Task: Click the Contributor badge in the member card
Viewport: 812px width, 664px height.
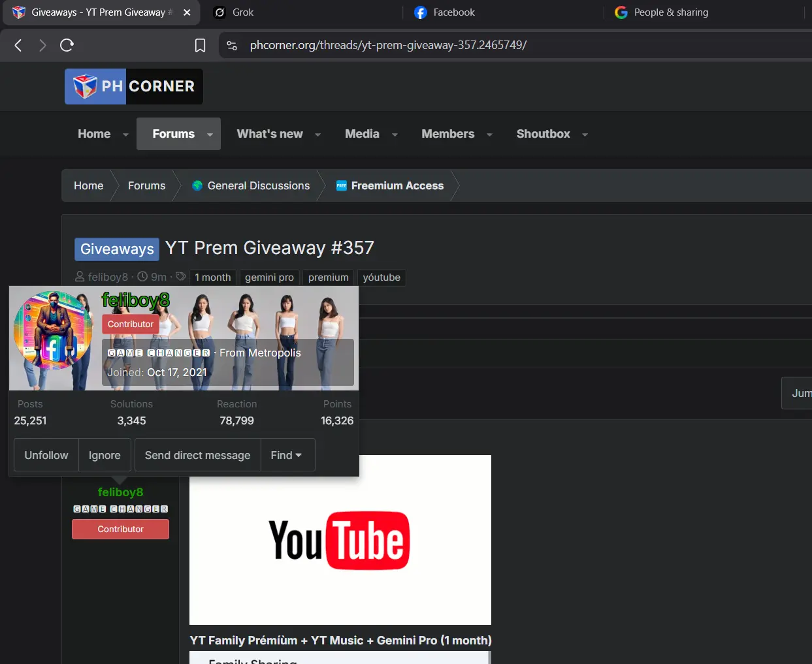Action: (131, 324)
